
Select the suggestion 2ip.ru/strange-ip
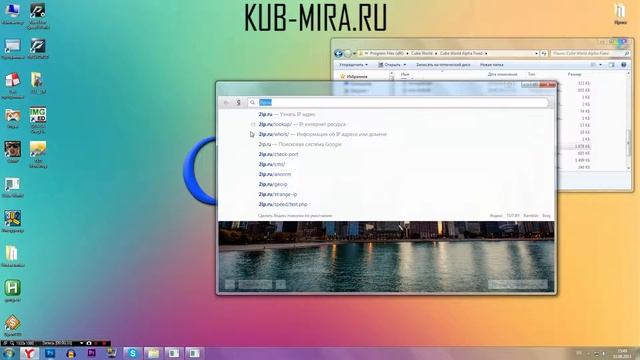point(278,194)
